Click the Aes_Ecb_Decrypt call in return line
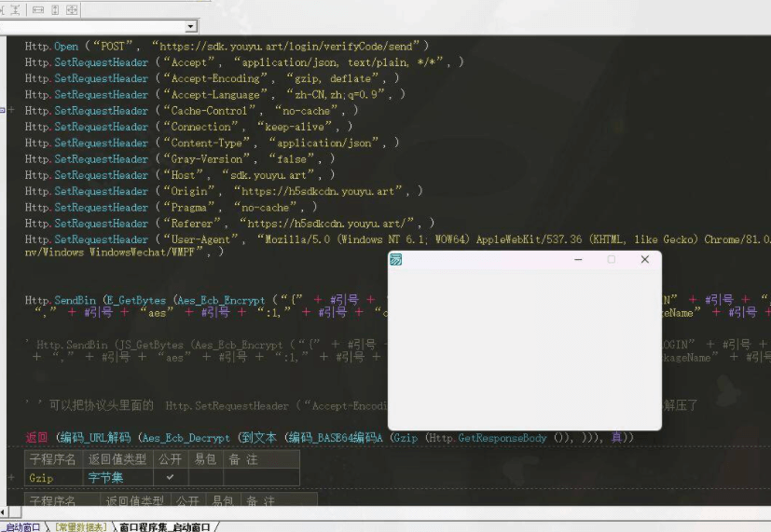The width and height of the screenshot is (771, 532). coord(186,437)
